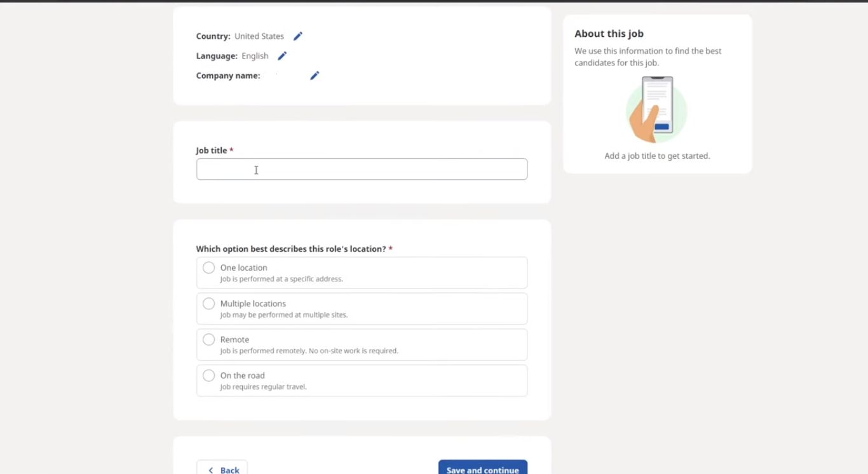Viewport: 868px width, 474px height.
Task: Select the On the road radio button
Action: click(x=208, y=375)
